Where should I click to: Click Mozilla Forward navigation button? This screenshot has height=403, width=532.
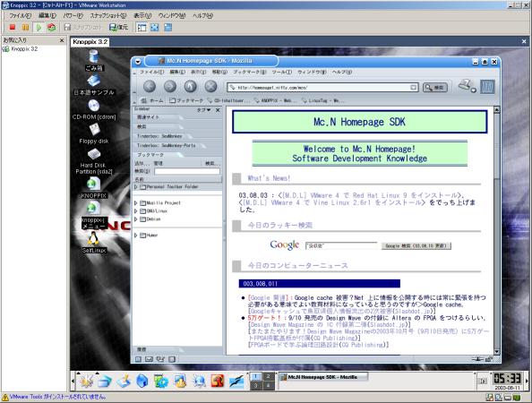tap(170, 87)
